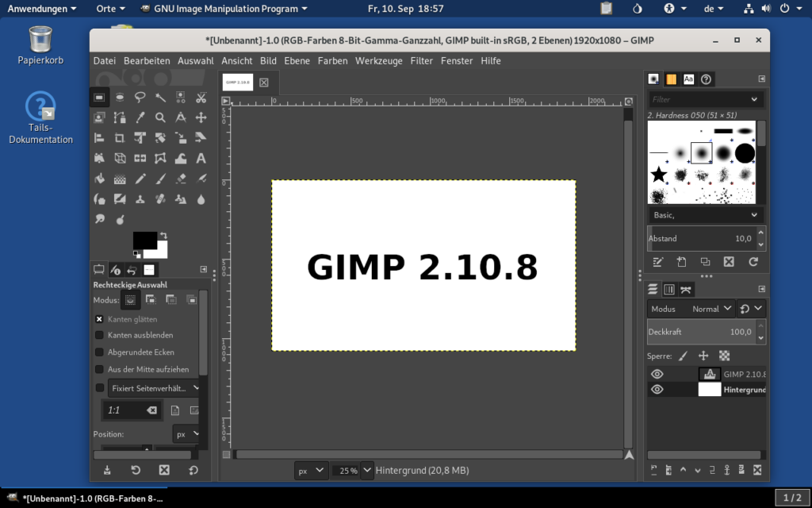This screenshot has width=812, height=508.
Task: Delete the selected layer
Action: (757, 470)
